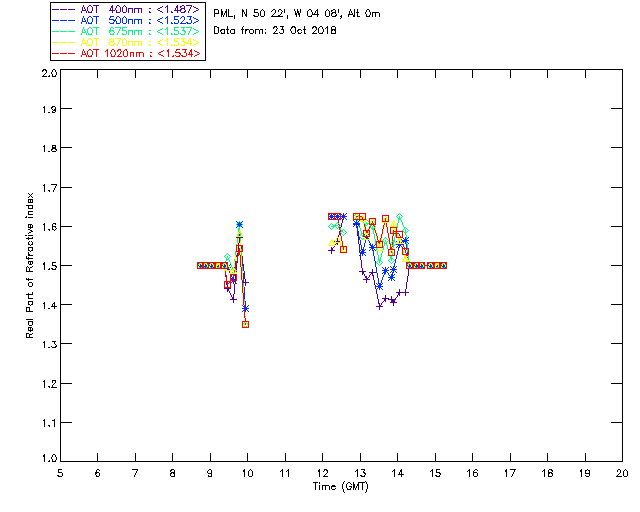Click the x-axis label 16
The width and height of the screenshot is (640, 512).
[x=472, y=473]
